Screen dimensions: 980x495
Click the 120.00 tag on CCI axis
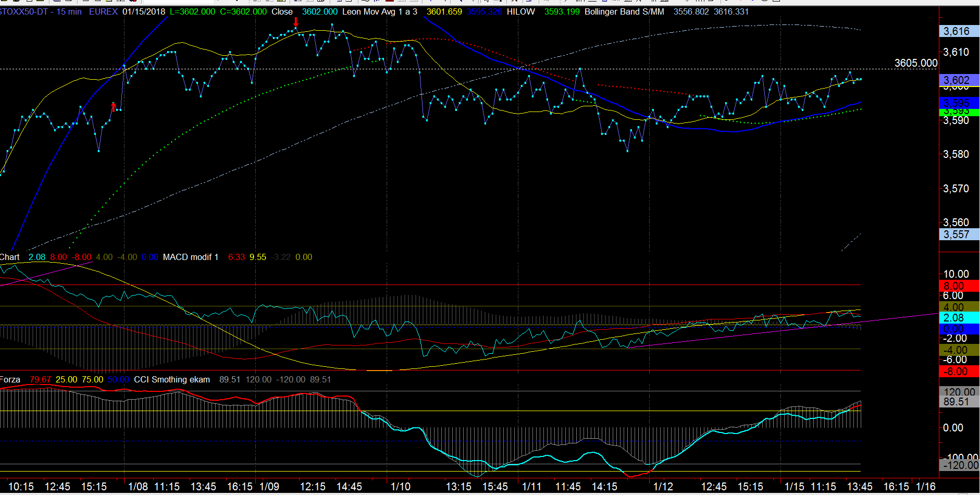coord(959,392)
